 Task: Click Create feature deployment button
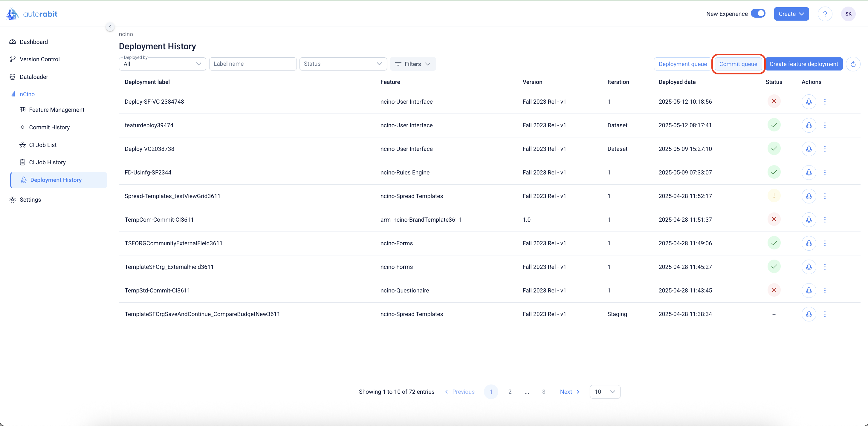pyautogui.click(x=804, y=64)
